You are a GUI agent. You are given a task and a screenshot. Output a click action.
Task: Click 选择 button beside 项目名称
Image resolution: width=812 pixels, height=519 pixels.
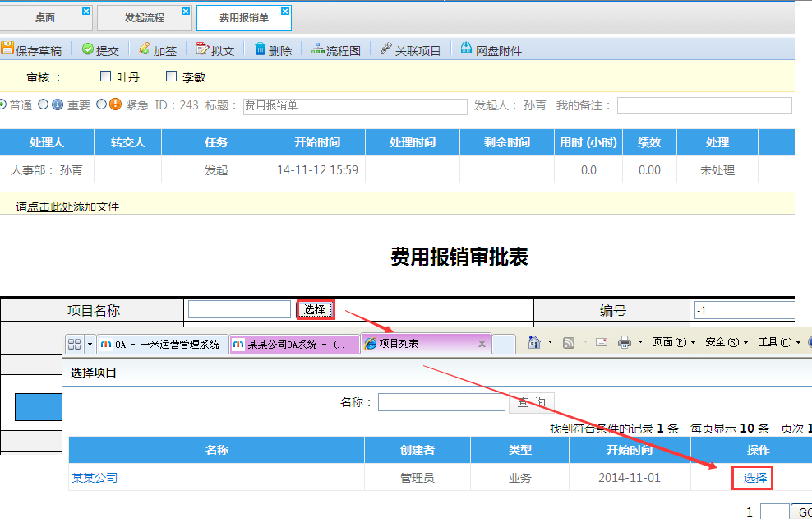click(x=315, y=309)
